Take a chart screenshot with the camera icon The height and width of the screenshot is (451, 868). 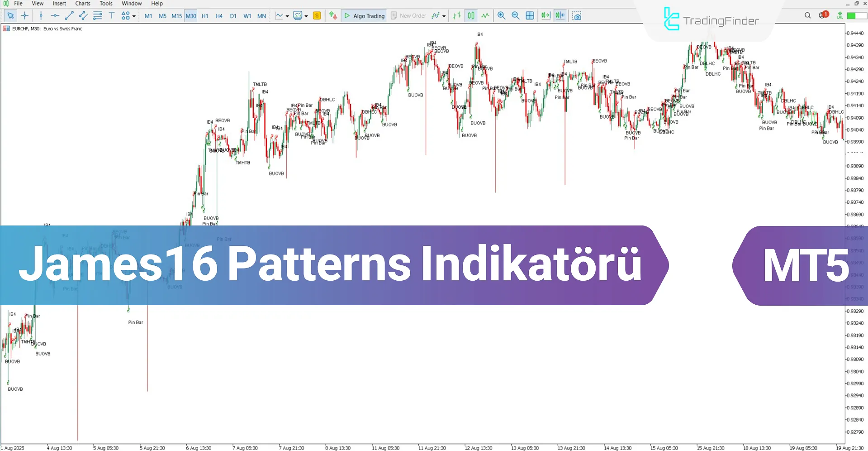pyautogui.click(x=577, y=15)
